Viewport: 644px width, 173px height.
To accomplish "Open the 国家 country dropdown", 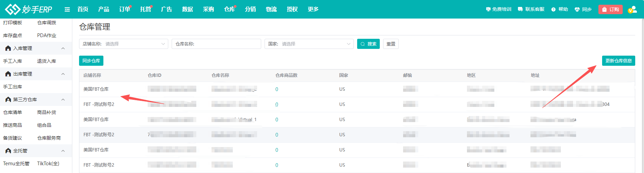I will click(309, 44).
